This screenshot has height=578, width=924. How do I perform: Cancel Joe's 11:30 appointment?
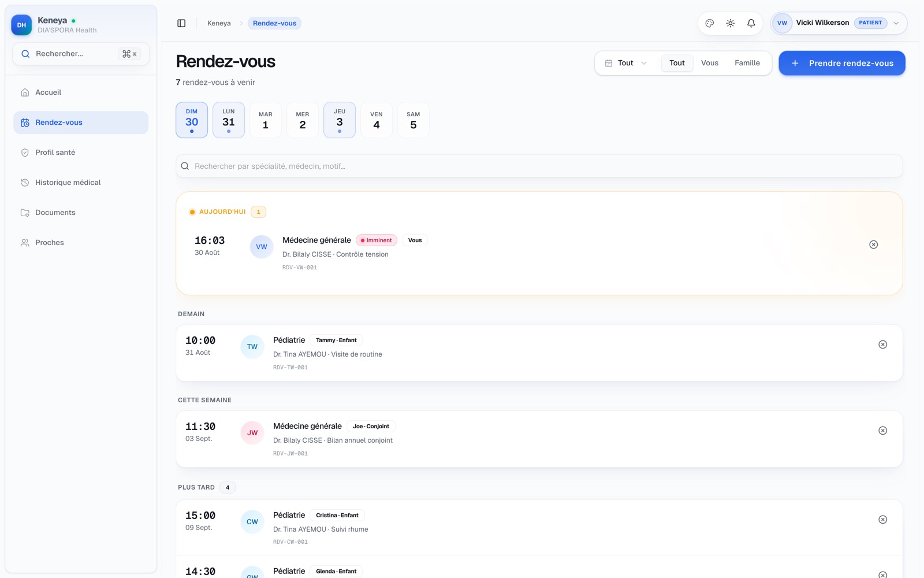(x=883, y=431)
